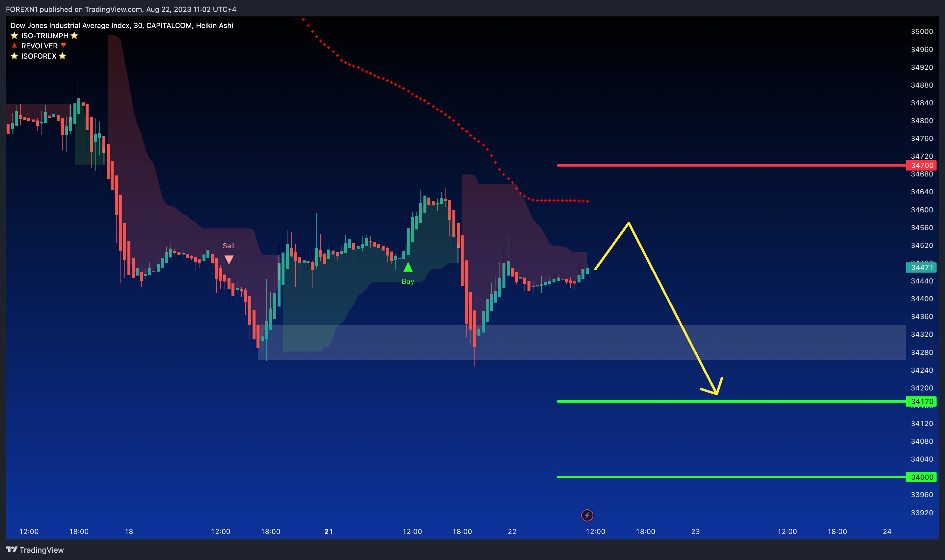Click the REVOLVER indicator label
The height and width of the screenshot is (560, 945).
(39, 46)
